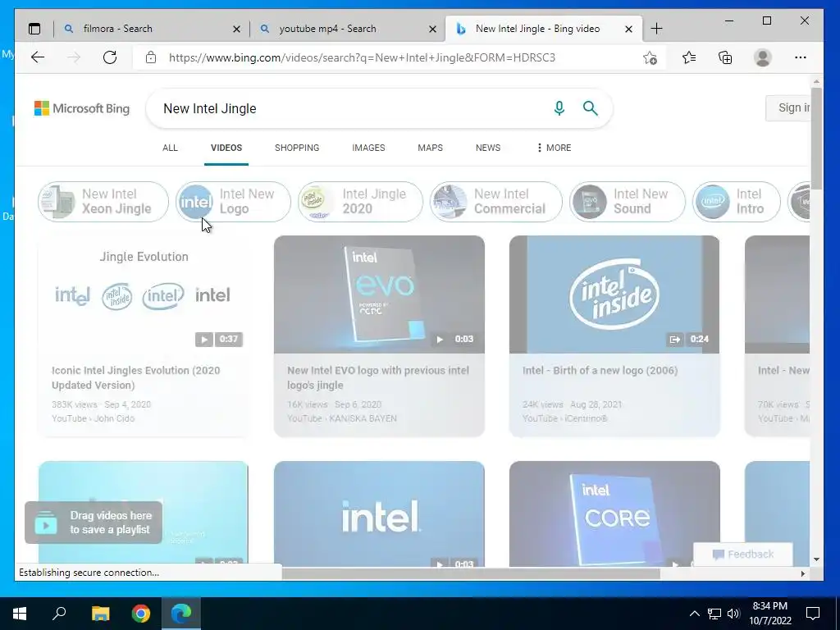Add this page to favorites
This screenshot has width=840, height=630.
tap(650, 57)
